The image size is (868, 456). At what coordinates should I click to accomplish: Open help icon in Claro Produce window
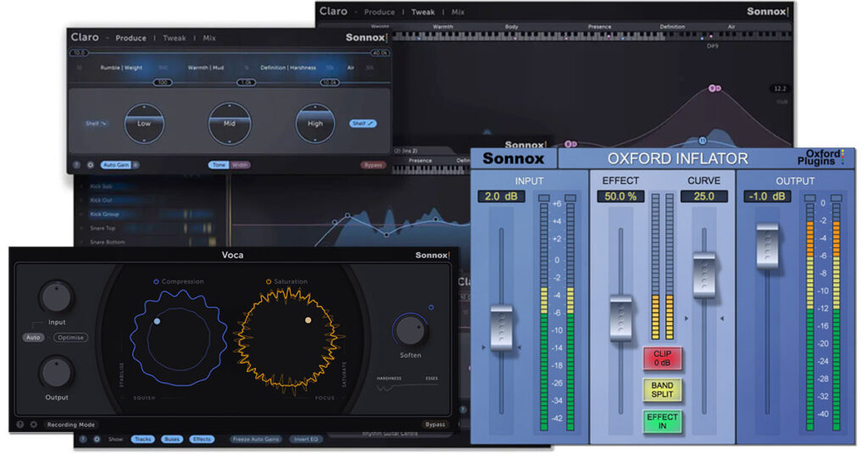[x=77, y=165]
